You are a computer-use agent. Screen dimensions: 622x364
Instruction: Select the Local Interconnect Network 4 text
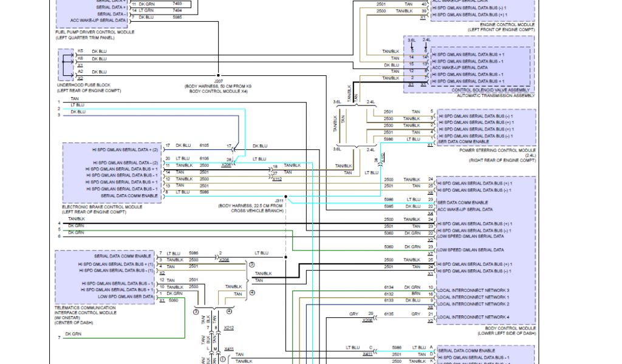tap(473, 317)
